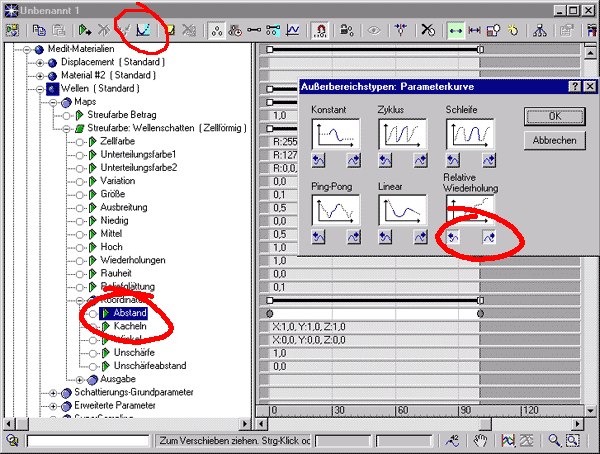Click the red Snap Frames toolbar icon
The height and width of the screenshot is (454, 600).
coord(323,31)
